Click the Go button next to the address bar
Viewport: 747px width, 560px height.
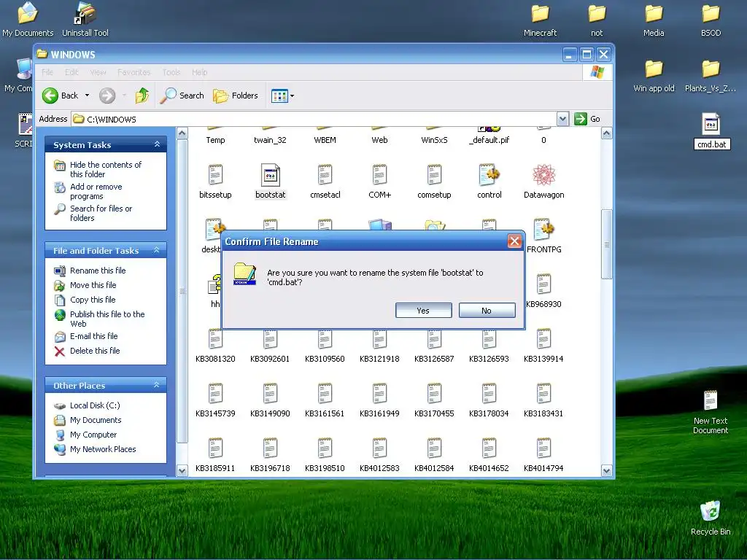coord(587,119)
